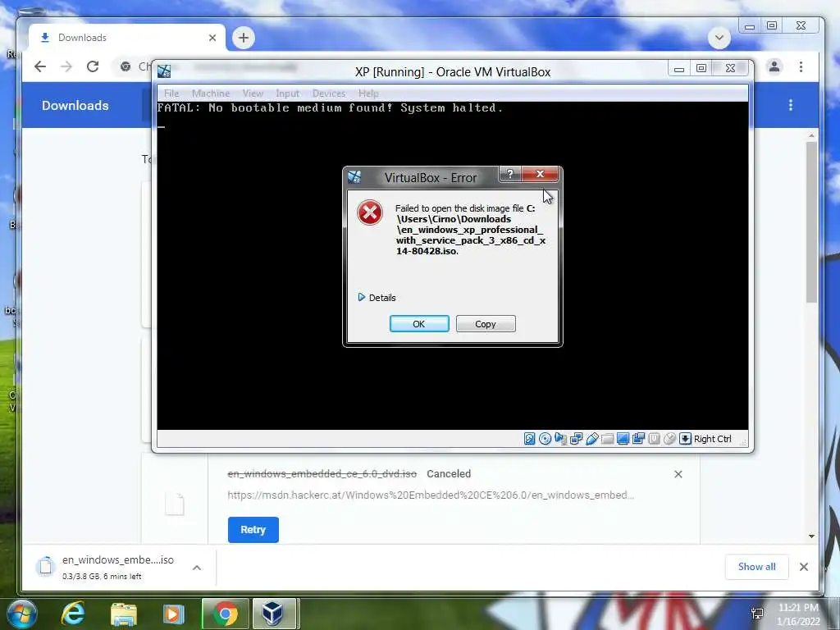Image resolution: width=840 pixels, height=630 pixels.
Task: Switch to VirtualBox in the taskbar
Action: (275, 614)
